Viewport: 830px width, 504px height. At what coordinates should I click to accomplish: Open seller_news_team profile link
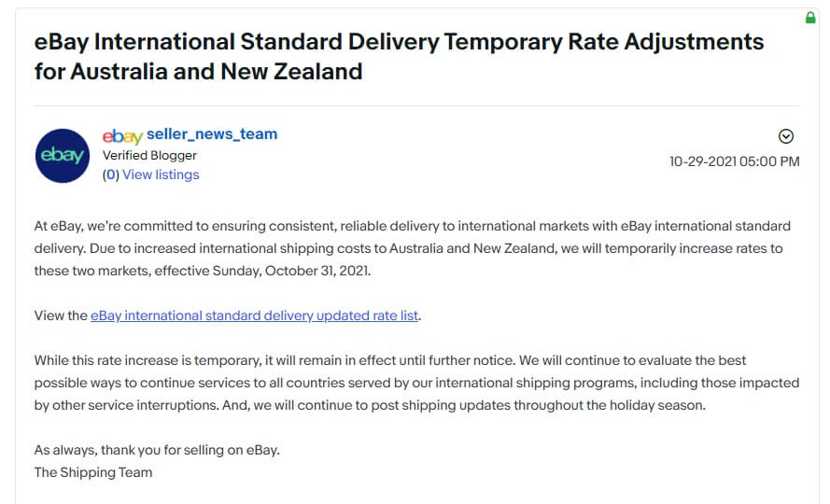coord(212,134)
